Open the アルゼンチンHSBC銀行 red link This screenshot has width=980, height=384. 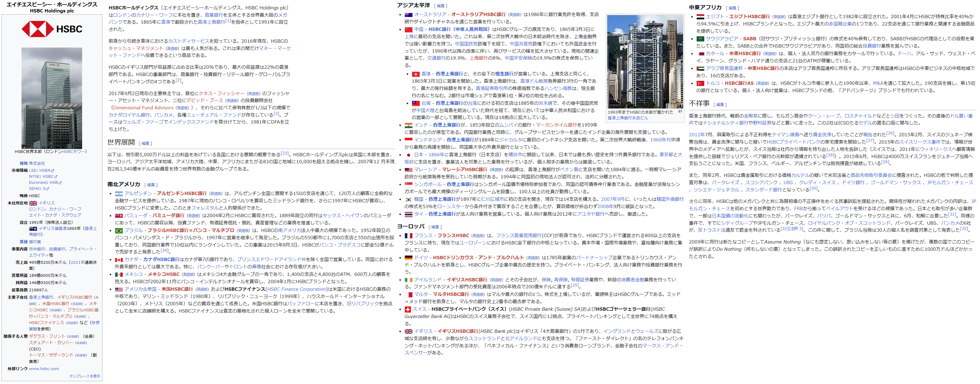[182, 194]
